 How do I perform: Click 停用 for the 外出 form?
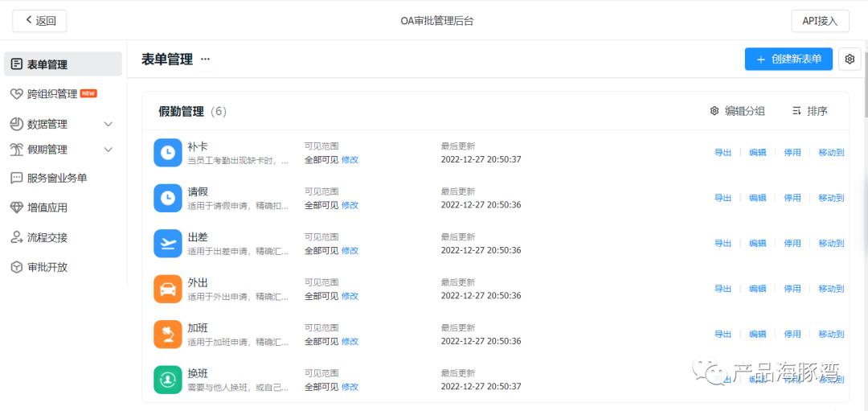[792, 289]
